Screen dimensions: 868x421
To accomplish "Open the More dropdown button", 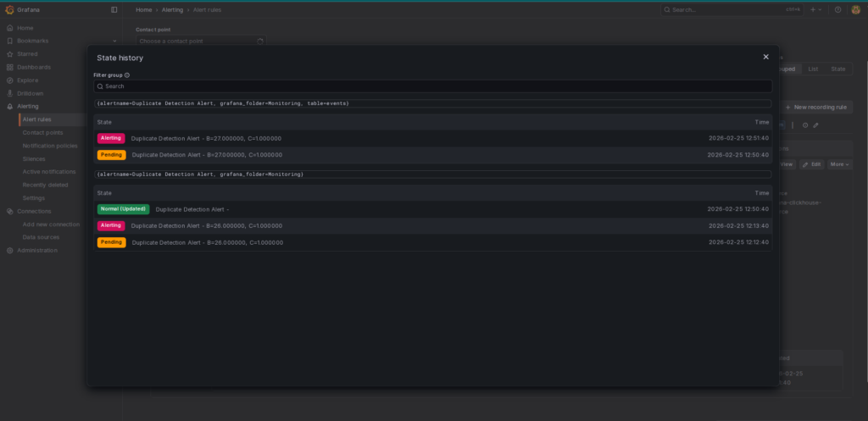I will [x=840, y=164].
